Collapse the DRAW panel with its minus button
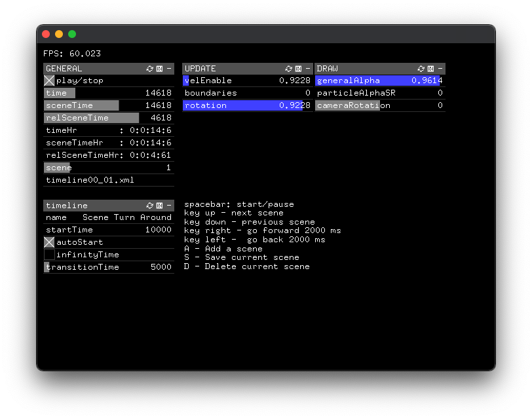 point(440,69)
